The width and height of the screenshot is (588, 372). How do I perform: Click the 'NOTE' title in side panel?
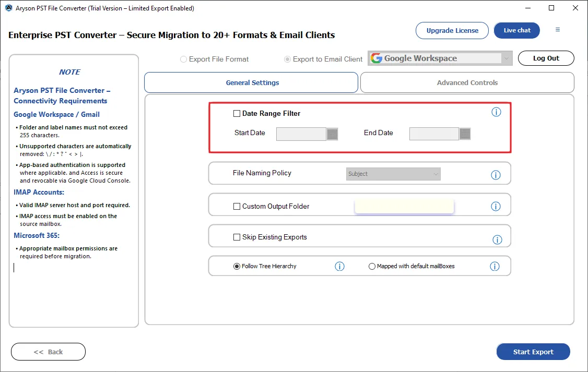tap(69, 72)
